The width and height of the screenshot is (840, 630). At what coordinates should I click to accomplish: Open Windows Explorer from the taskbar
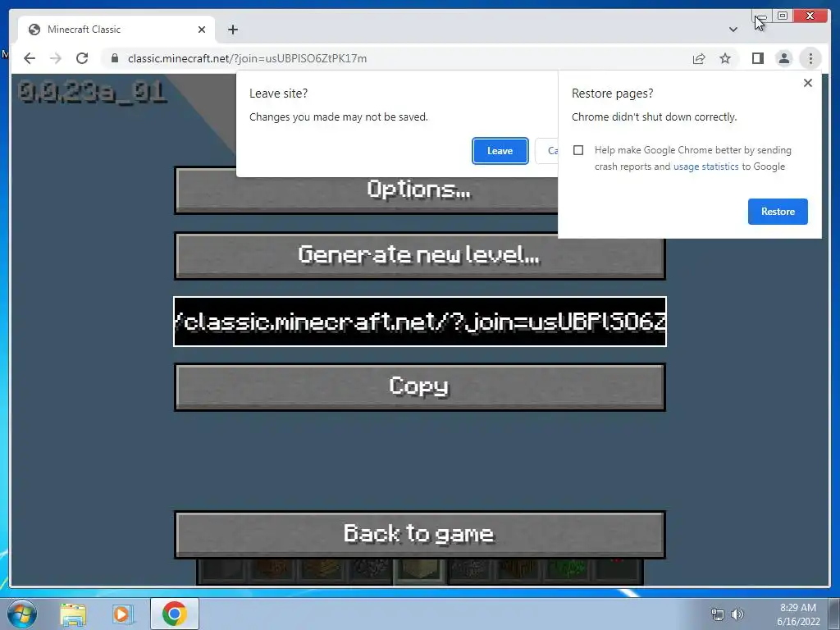tap(73, 614)
